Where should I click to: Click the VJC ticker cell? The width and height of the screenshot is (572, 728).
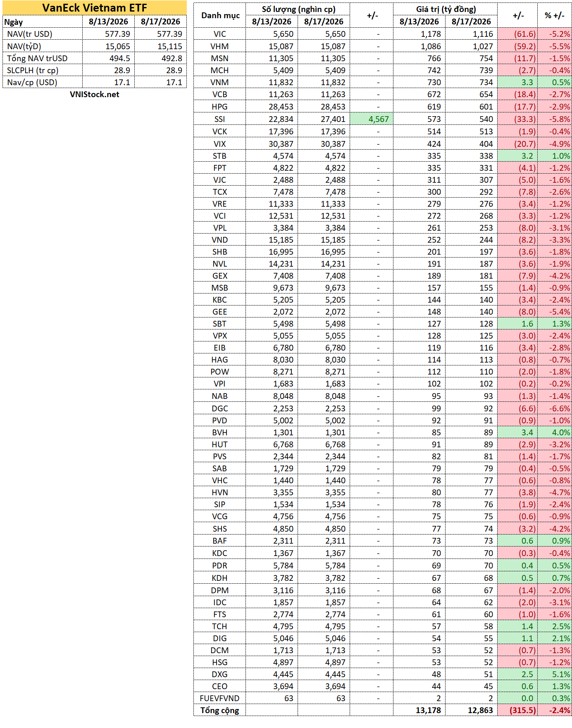click(220, 180)
